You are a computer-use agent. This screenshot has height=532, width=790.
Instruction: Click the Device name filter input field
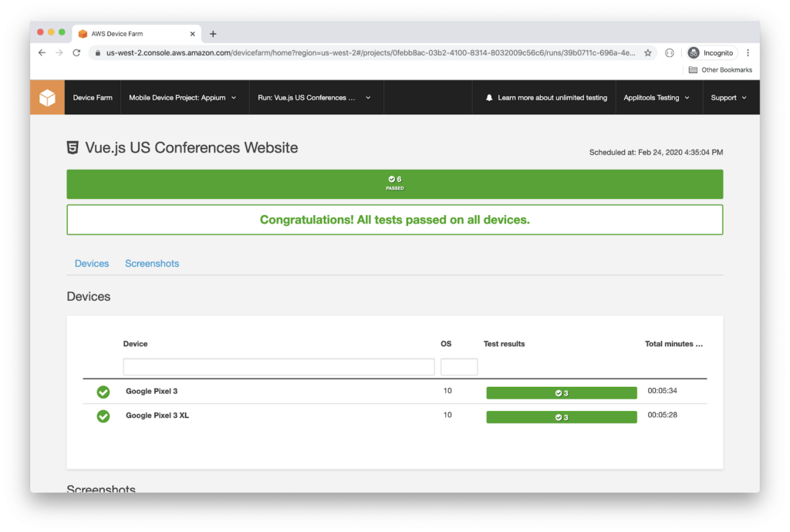pyautogui.click(x=279, y=367)
